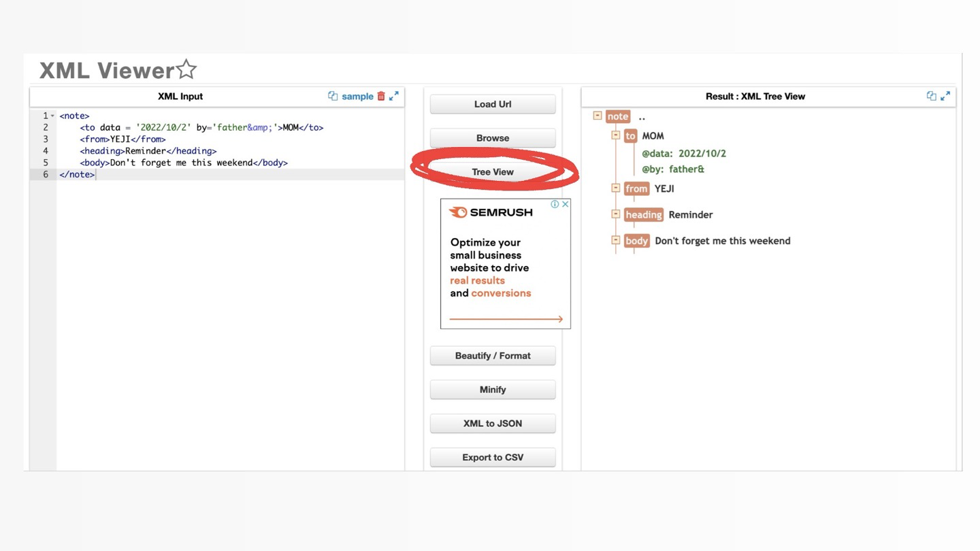Viewport: 980px width, 551px height.
Task: Select the 'heading' tag label in tree
Action: tap(643, 215)
